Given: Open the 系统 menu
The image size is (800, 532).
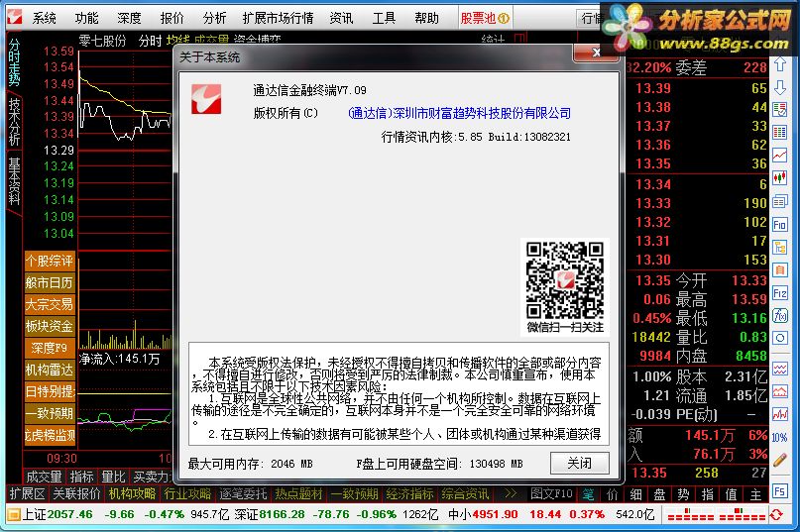Looking at the screenshot, I should tap(44, 19).
